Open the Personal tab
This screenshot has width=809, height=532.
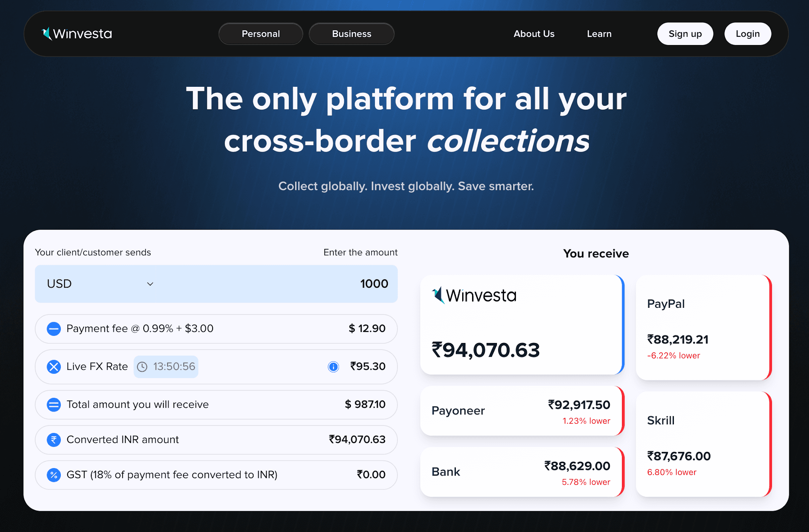pos(261,34)
